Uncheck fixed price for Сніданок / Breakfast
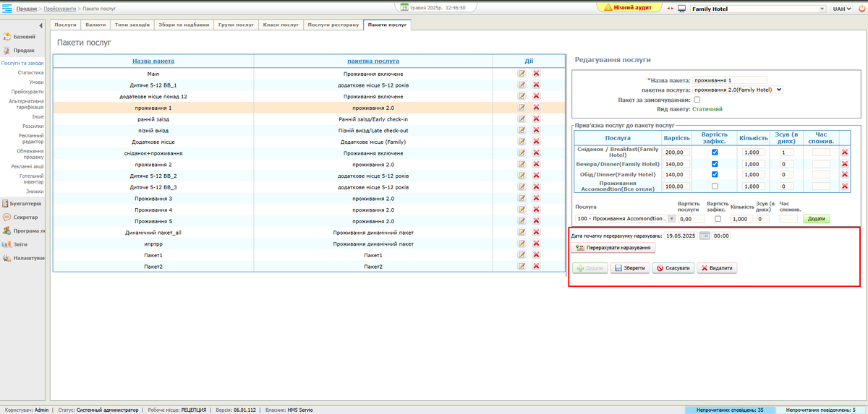 point(715,152)
